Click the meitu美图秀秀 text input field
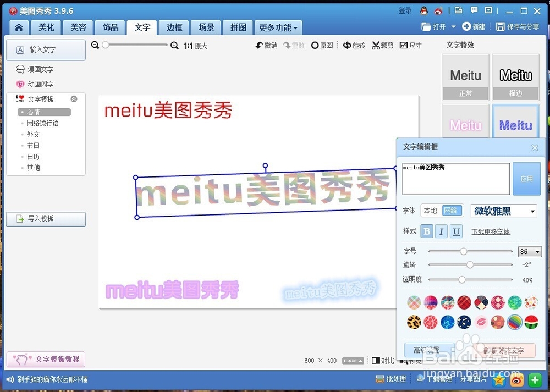550x392 pixels. click(455, 178)
